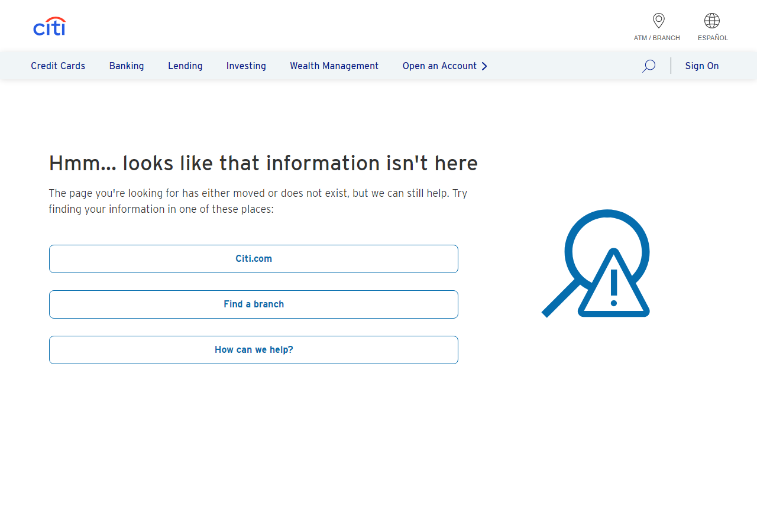Open the ATM / Branch locator pin icon
Viewport: 757px width, 532px height.
[x=658, y=21]
